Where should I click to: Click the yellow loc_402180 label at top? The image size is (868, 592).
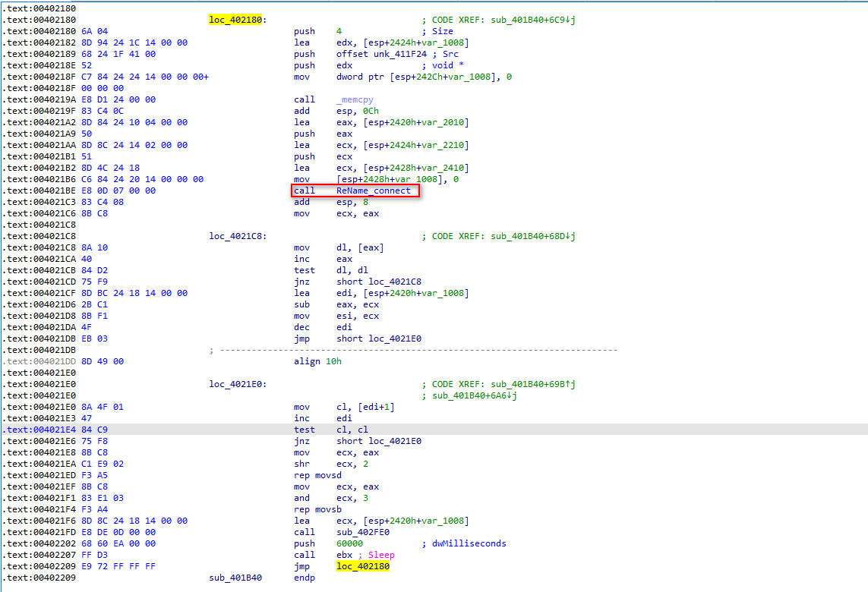coord(238,20)
